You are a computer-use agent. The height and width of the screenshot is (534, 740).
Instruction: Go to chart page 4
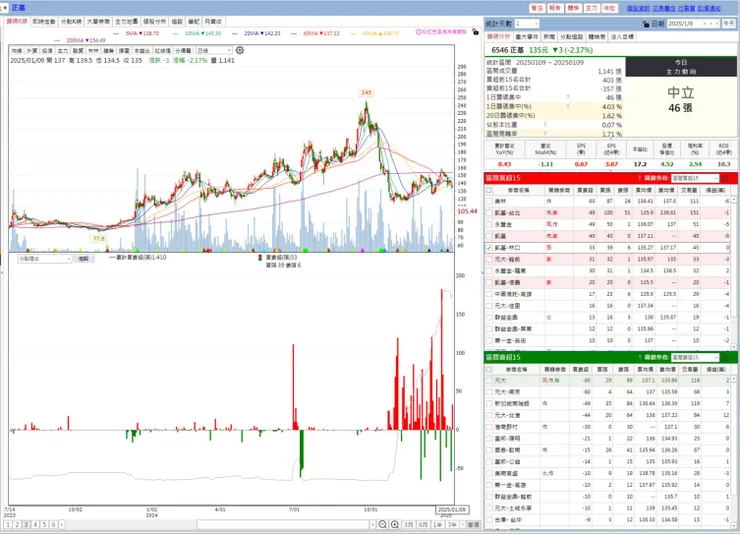[x=35, y=525]
